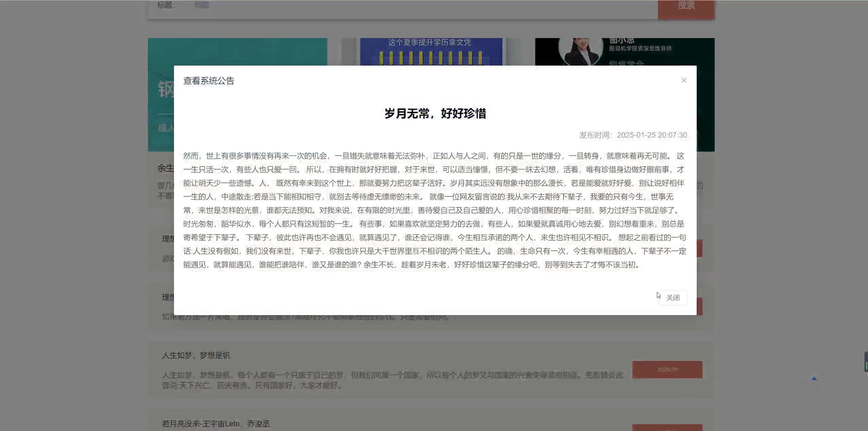This screenshot has width=868, height=431.
Task: Click the 图司机学院资深思维导师 caption in the banner
Action: (640, 49)
